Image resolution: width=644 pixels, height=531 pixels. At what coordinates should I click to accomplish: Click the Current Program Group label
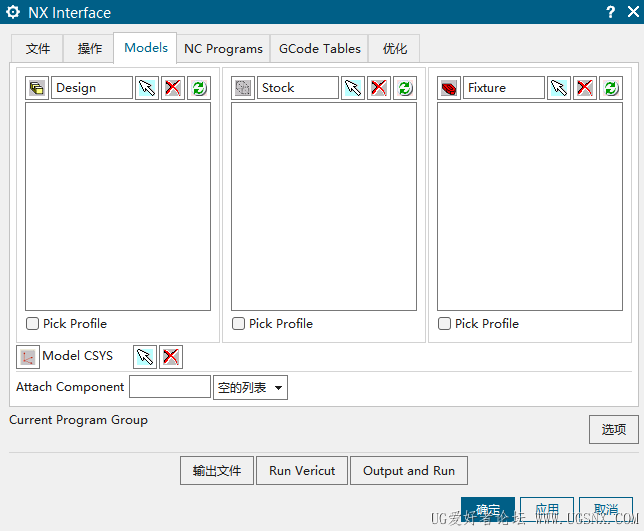pos(78,420)
